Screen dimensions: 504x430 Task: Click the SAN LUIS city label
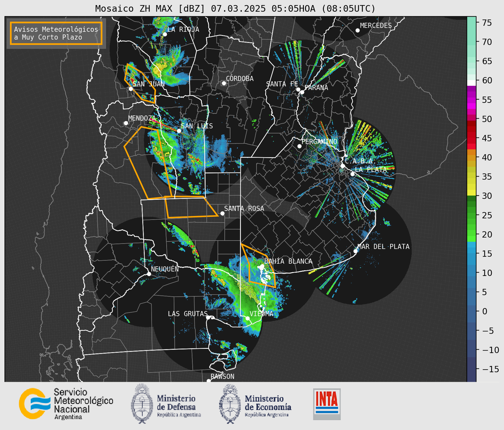(197, 126)
